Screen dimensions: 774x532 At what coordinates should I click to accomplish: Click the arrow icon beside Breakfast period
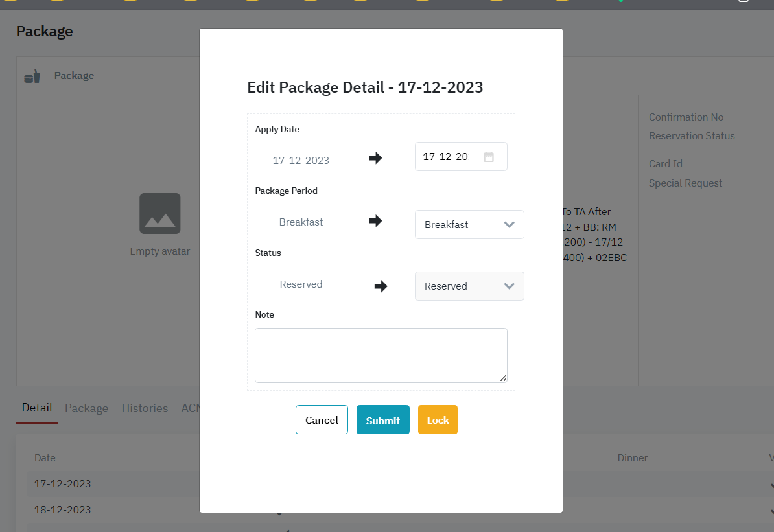(x=375, y=221)
